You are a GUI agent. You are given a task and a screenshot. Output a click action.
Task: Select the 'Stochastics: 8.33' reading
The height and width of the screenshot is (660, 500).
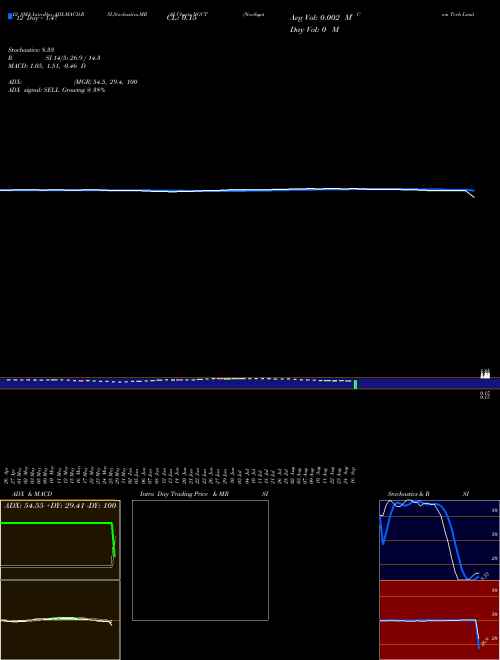click(31, 50)
